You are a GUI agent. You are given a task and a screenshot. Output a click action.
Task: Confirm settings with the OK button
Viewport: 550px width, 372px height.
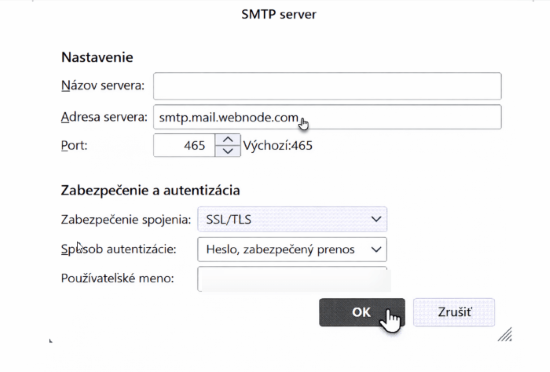362,312
